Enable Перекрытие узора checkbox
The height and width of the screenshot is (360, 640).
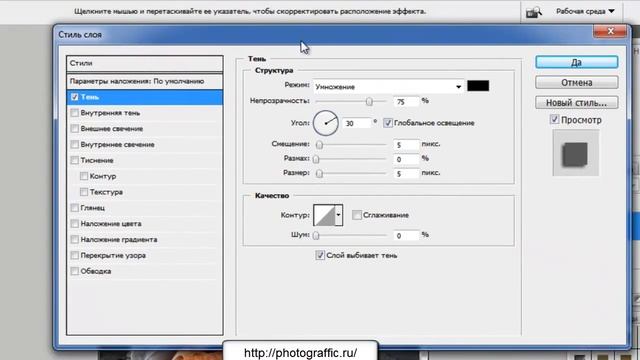[74, 255]
